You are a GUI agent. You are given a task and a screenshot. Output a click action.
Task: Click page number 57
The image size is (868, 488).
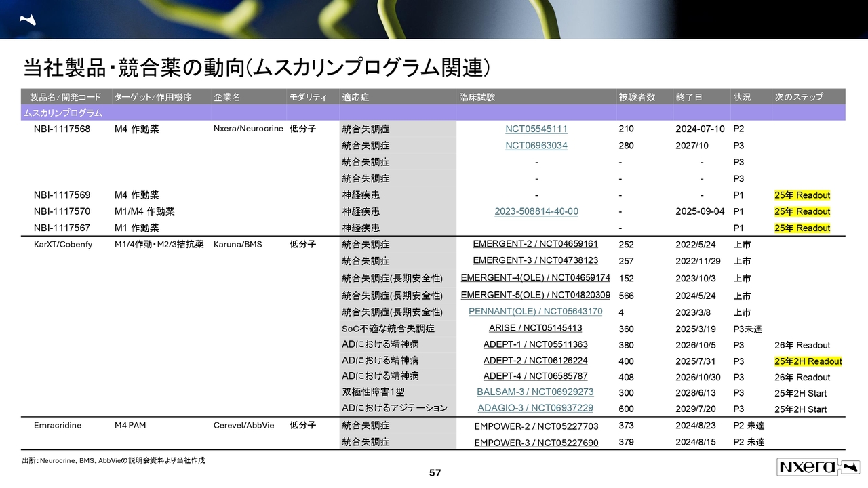[x=435, y=473]
